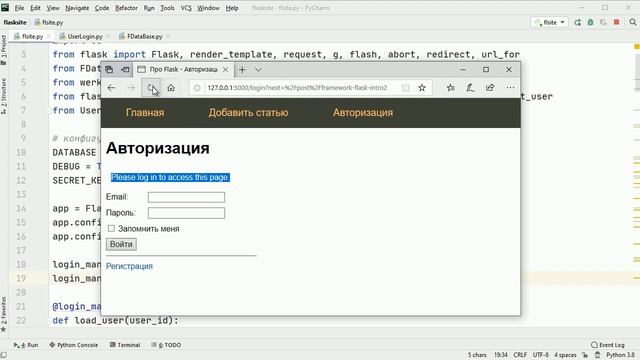Click PyCharm debug bug icon

click(591, 22)
